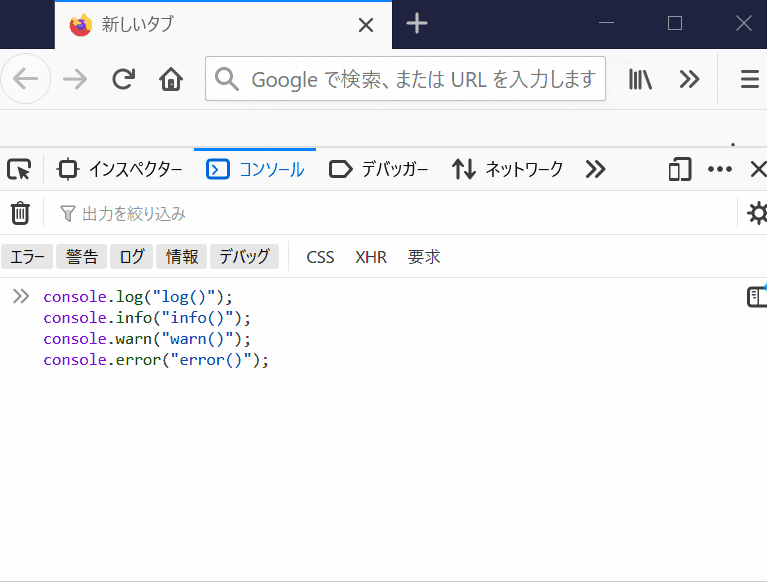
Task: Go back with the back arrow button
Action: tap(25, 79)
